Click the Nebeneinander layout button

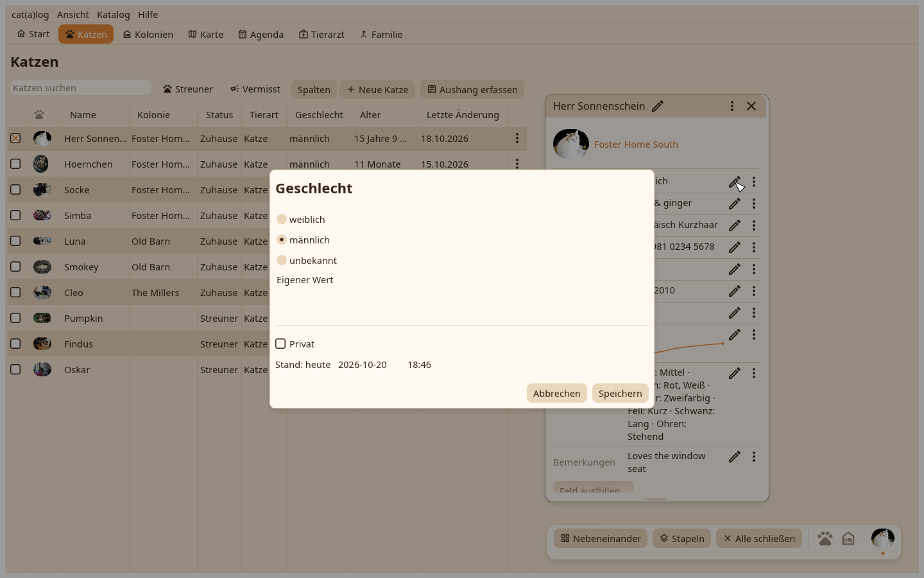click(x=601, y=538)
